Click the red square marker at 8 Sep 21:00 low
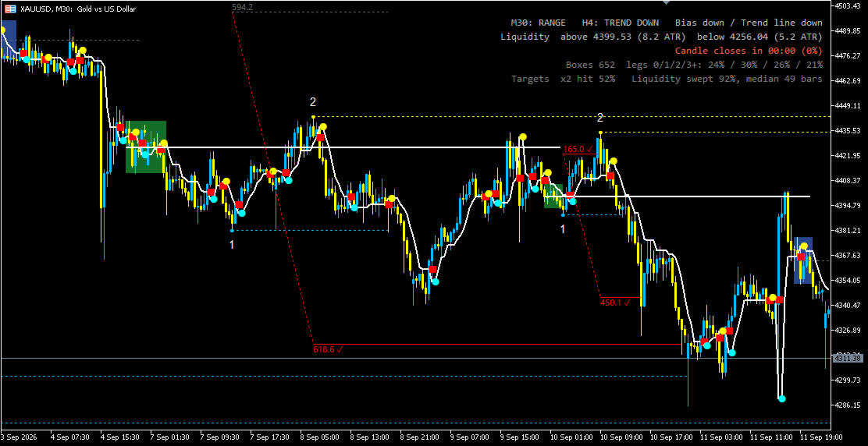This screenshot has width=868, height=446. (432, 270)
